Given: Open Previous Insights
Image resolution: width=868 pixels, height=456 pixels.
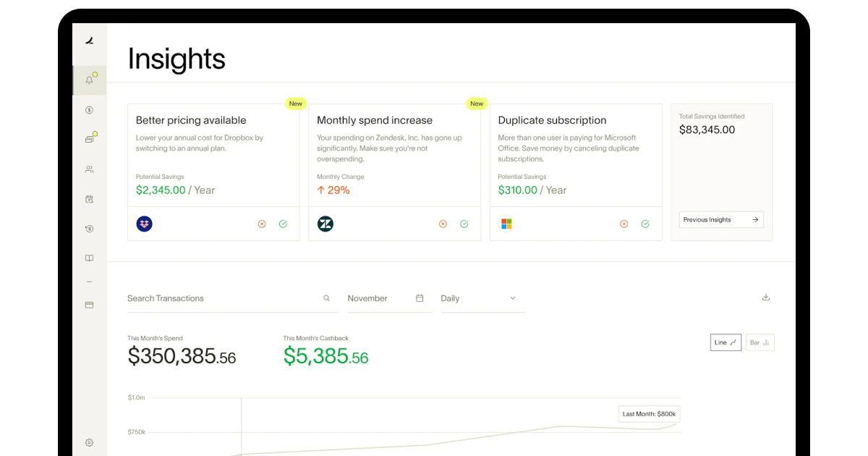Looking at the screenshot, I should pos(721,219).
